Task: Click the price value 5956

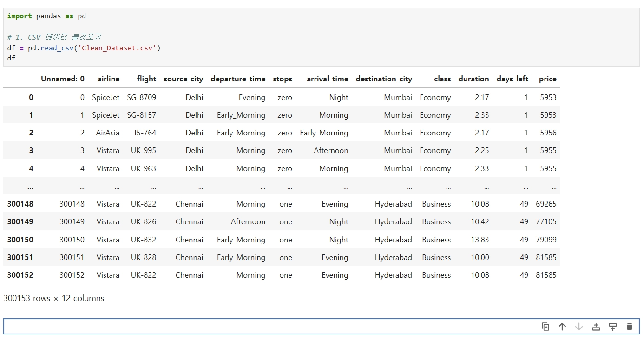Action: point(548,133)
